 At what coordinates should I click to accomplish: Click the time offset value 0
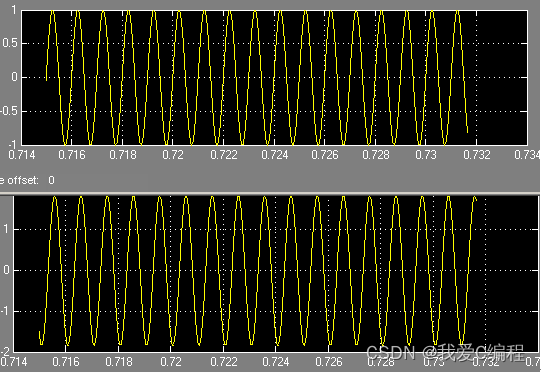[51, 180]
